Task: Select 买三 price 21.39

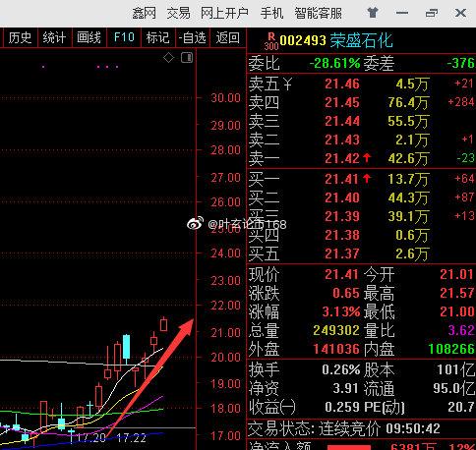Action: [x=342, y=216]
